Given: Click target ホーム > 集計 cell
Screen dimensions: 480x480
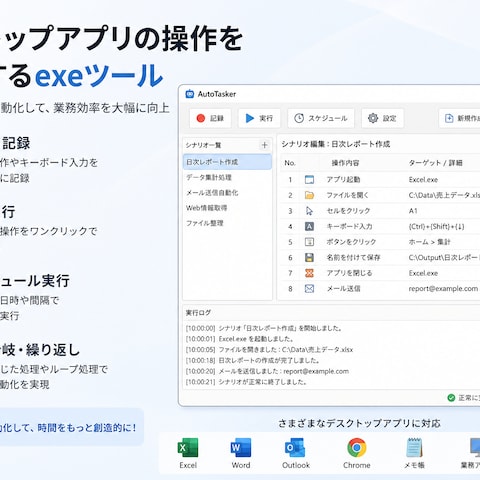Looking at the screenshot, I should (x=429, y=242).
